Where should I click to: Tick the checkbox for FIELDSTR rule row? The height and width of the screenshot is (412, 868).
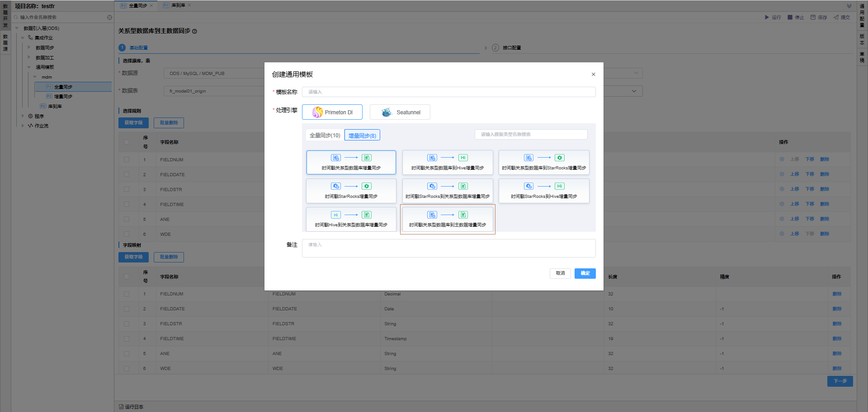tap(127, 189)
